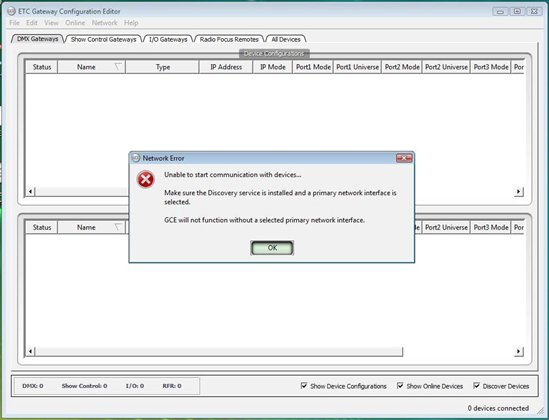Click the red error icon in dialog
Screen dimensions: 549x420
tap(145, 179)
